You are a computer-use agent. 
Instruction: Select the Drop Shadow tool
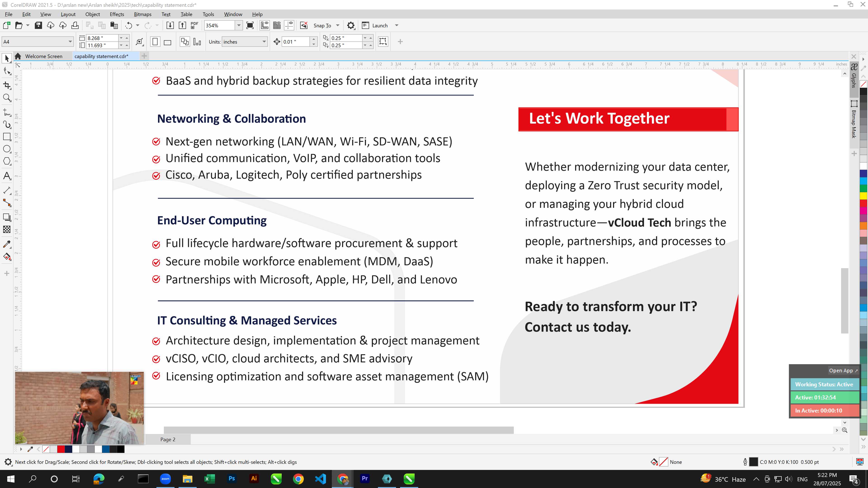click(x=7, y=217)
